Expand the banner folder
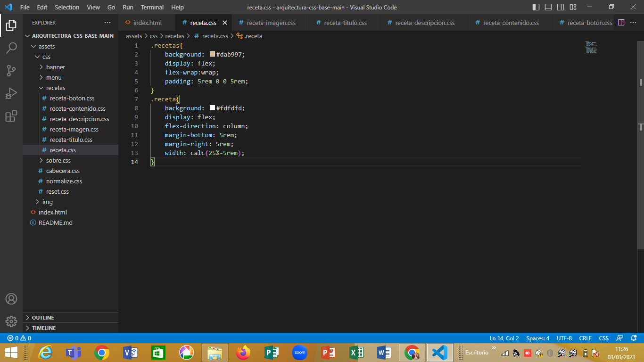The height and width of the screenshot is (362, 644). [71, 67]
